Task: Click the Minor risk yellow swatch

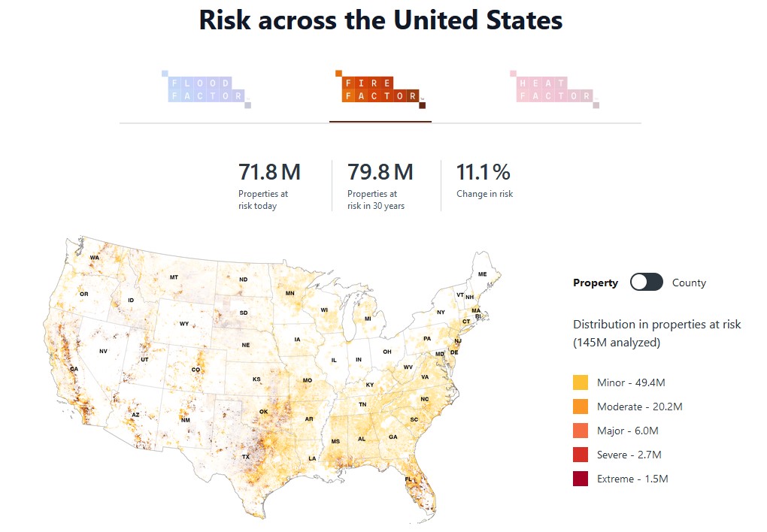Action: (x=581, y=382)
